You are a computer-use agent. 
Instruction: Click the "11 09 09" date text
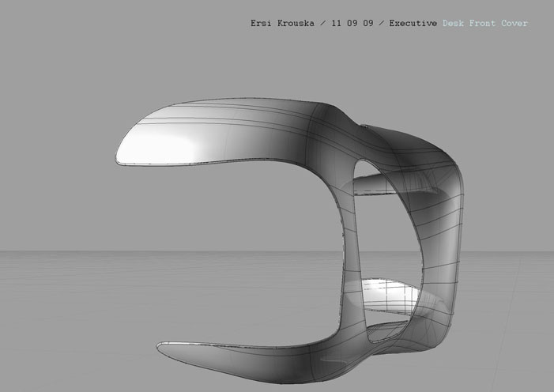pos(352,24)
